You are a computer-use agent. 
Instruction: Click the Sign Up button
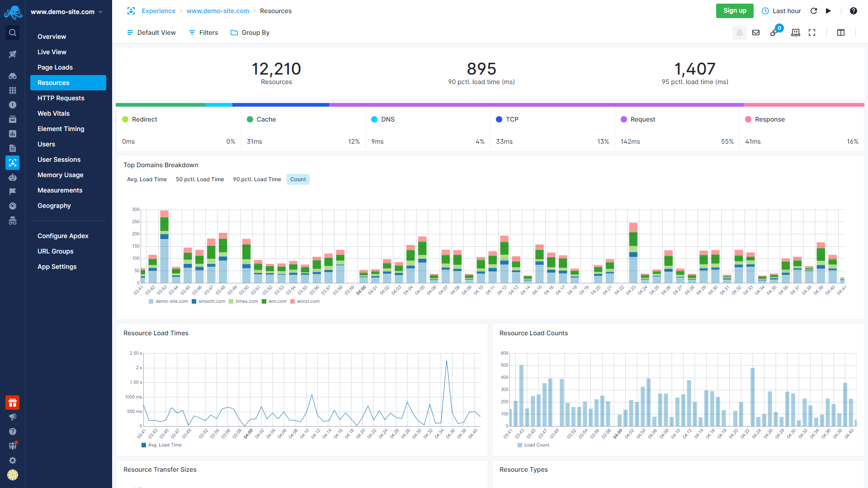pos(735,11)
